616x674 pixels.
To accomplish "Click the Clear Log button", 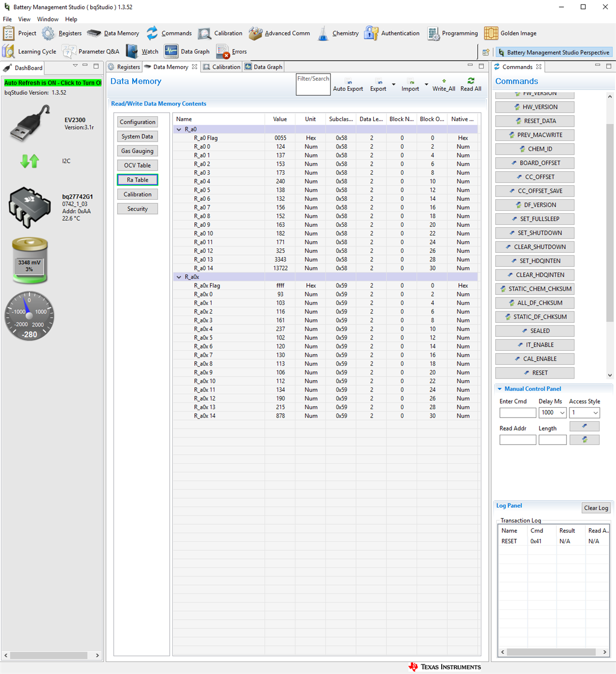I will [596, 508].
